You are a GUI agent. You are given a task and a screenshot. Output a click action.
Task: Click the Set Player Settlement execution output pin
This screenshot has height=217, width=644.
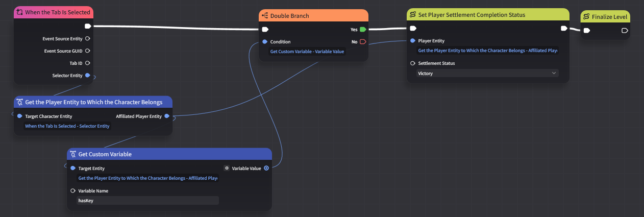tap(564, 28)
